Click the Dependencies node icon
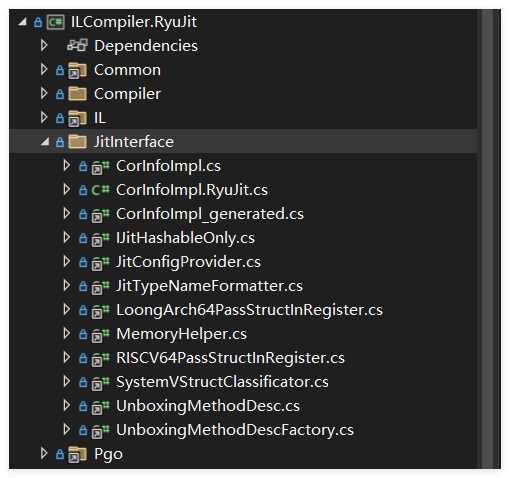This screenshot has width=510, height=478. (77, 45)
